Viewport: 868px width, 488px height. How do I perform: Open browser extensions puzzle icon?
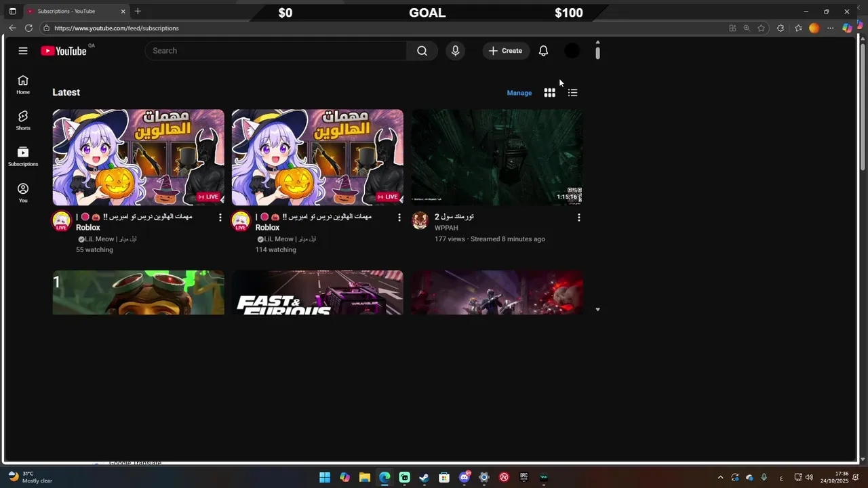point(781,28)
